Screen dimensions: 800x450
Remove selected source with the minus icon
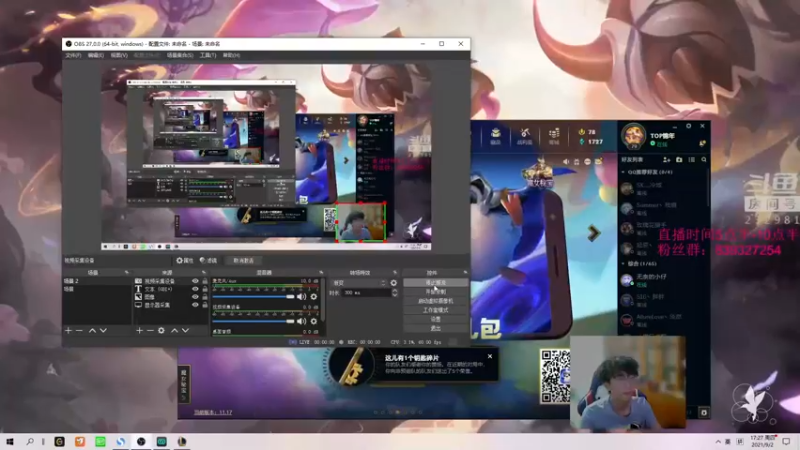(x=150, y=331)
